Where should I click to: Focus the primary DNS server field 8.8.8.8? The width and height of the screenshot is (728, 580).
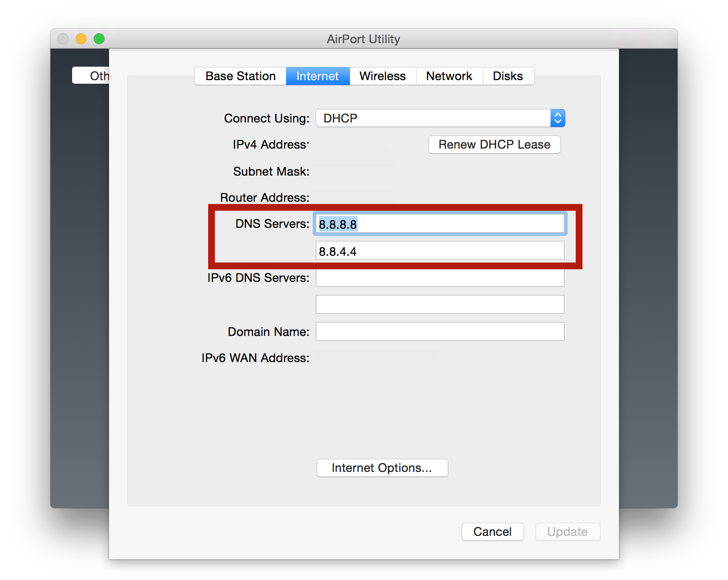pyautogui.click(x=440, y=224)
